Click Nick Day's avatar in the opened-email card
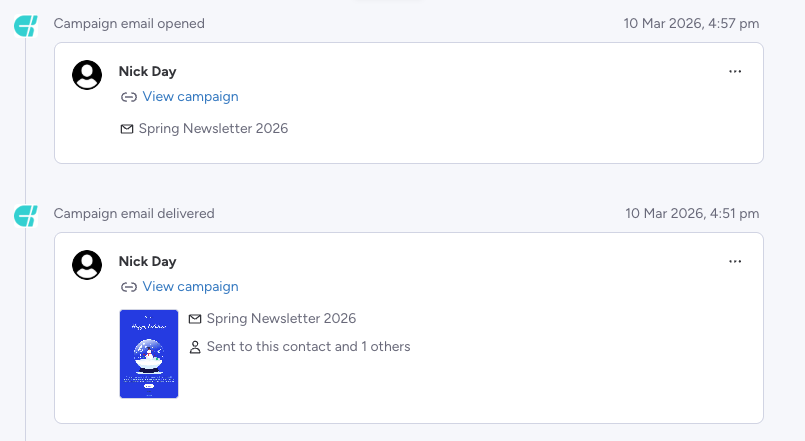The height and width of the screenshot is (441, 805). click(88, 75)
